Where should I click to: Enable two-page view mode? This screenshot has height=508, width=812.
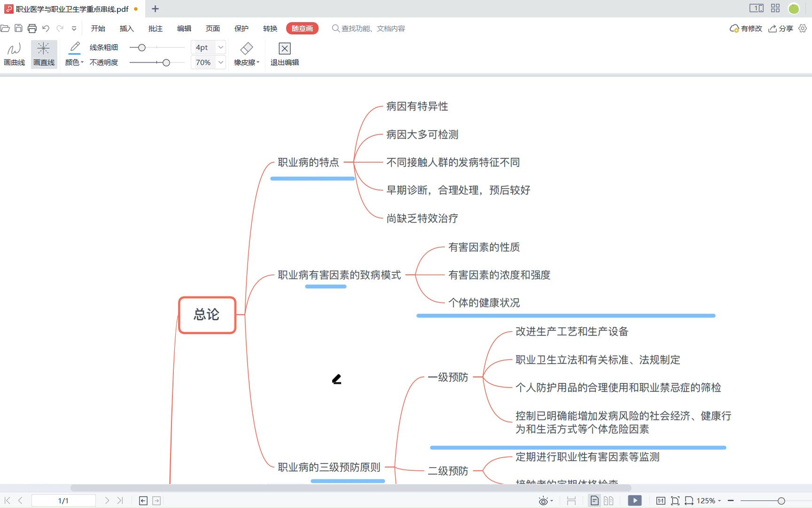[x=609, y=501]
